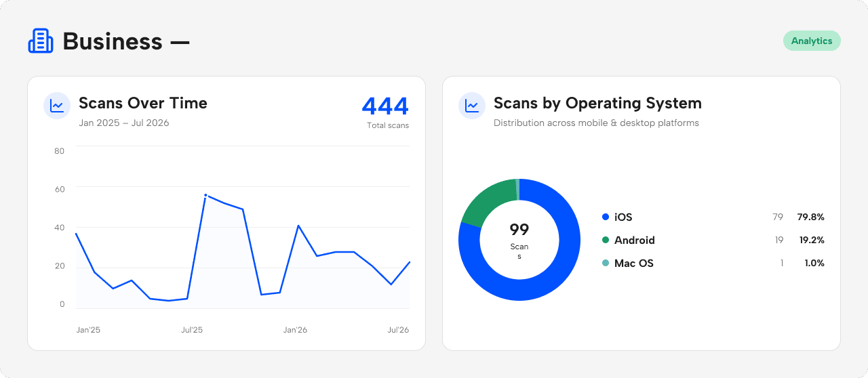
Task: Click the blue building icon beside Business
Action: [40, 41]
